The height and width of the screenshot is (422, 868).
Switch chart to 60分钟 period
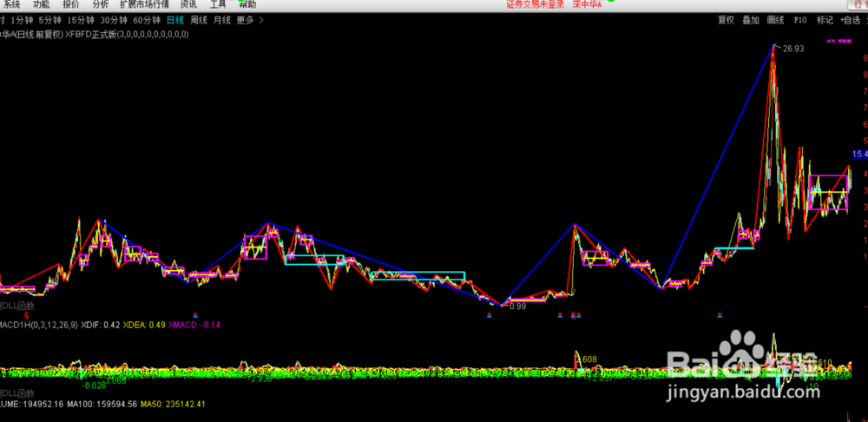(147, 21)
